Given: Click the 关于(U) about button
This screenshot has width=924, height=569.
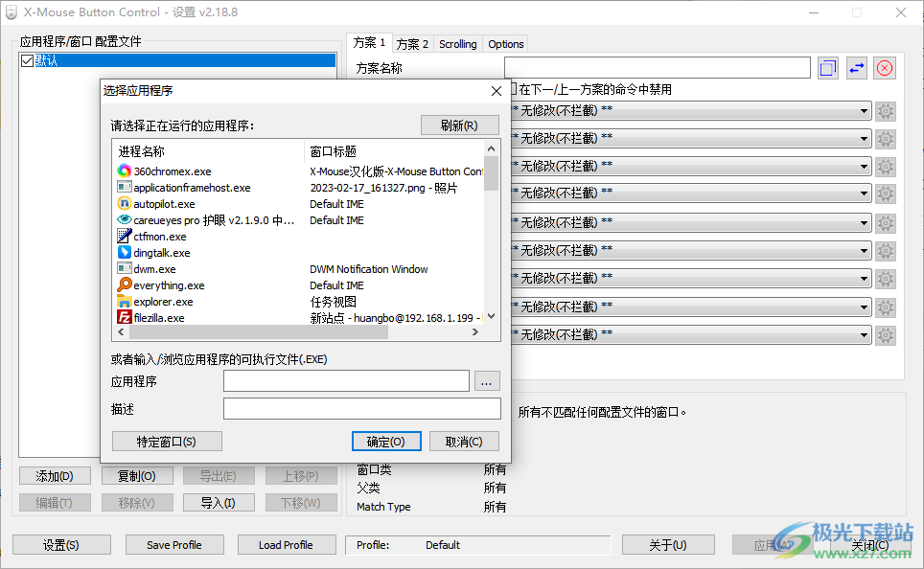Looking at the screenshot, I should 668,545.
